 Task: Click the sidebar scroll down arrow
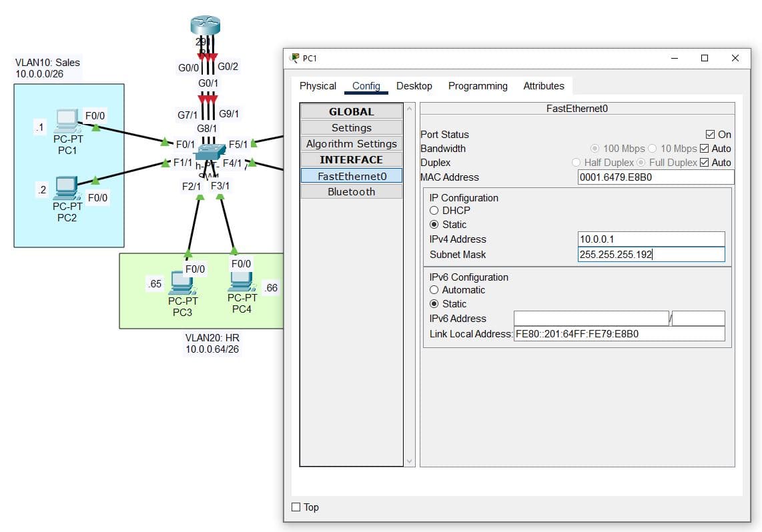410,461
